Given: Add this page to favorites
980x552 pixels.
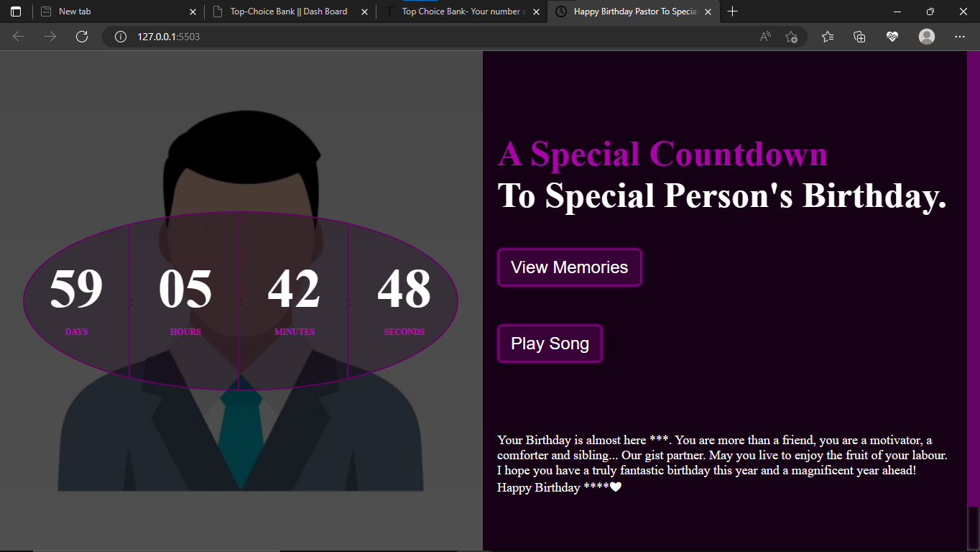Looking at the screenshot, I should (791, 37).
